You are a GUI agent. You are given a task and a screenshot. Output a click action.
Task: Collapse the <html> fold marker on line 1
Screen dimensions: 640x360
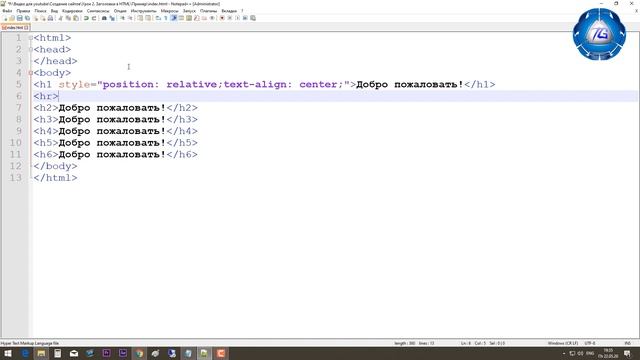pos(31,38)
